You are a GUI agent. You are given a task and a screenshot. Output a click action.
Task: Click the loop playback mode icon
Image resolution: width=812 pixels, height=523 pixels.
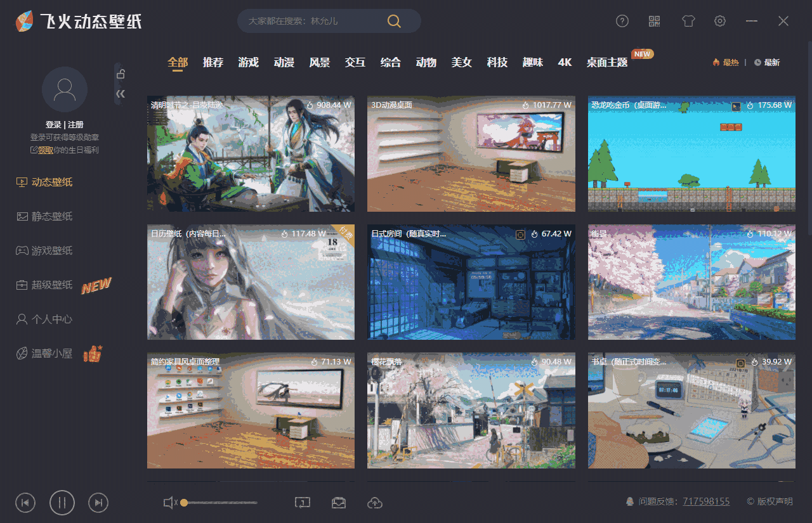click(302, 503)
